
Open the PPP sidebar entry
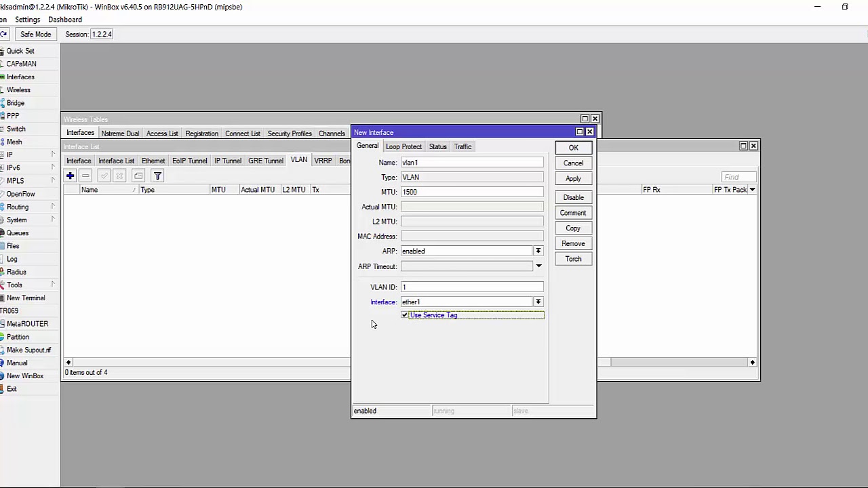click(13, 116)
